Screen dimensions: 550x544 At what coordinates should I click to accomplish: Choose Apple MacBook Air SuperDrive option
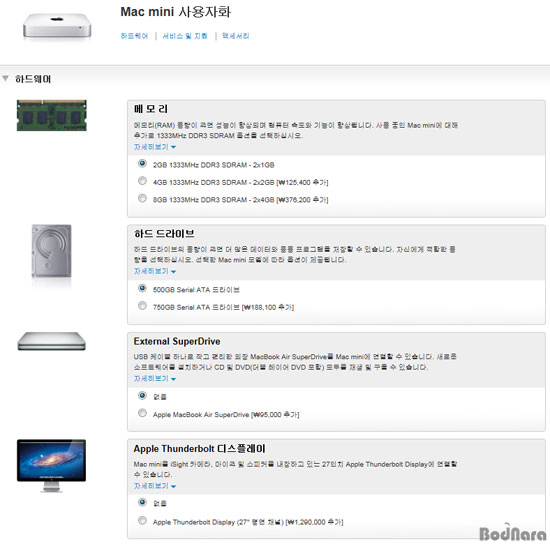tap(142, 413)
